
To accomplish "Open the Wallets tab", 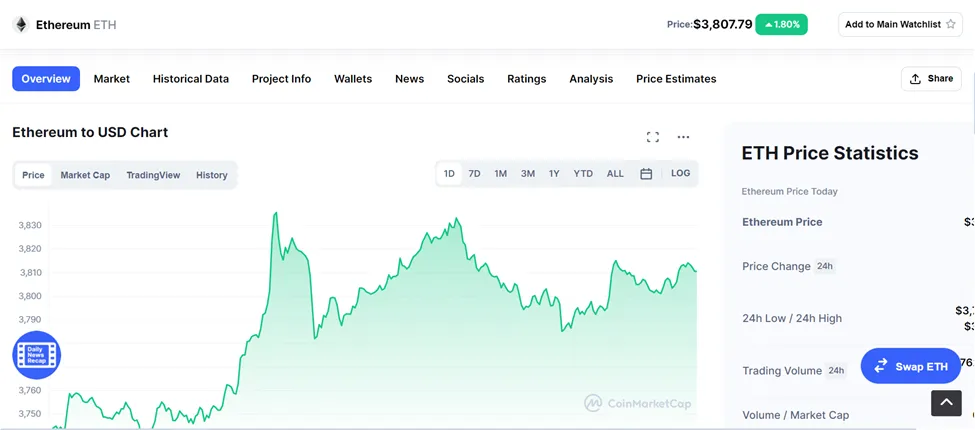I will (x=353, y=79).
